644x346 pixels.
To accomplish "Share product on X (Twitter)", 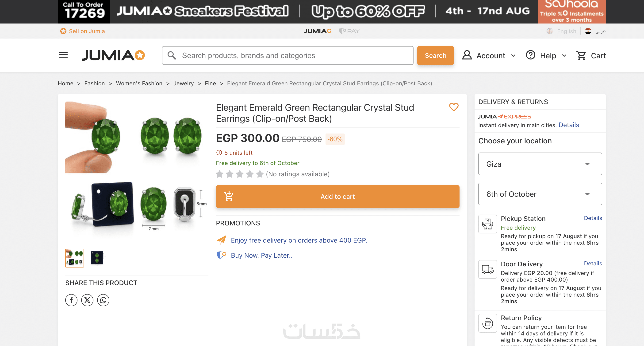I will (87, 300).
